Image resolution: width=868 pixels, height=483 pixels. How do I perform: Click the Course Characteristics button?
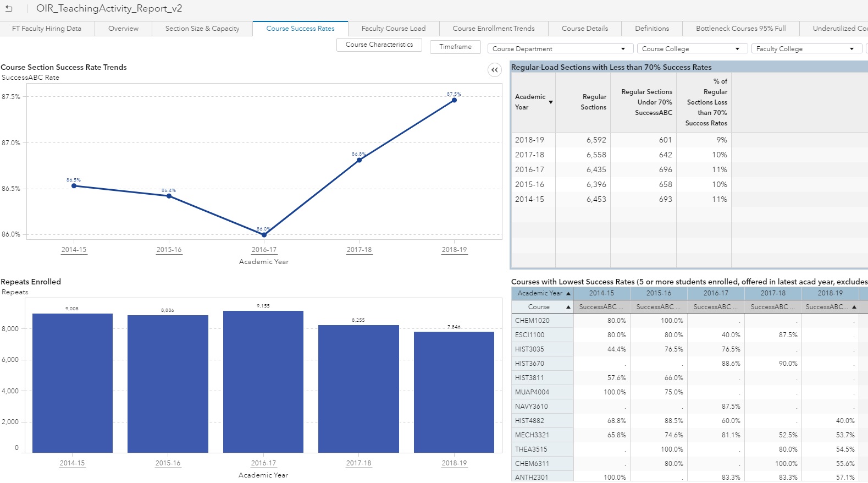tap(379, 45)
